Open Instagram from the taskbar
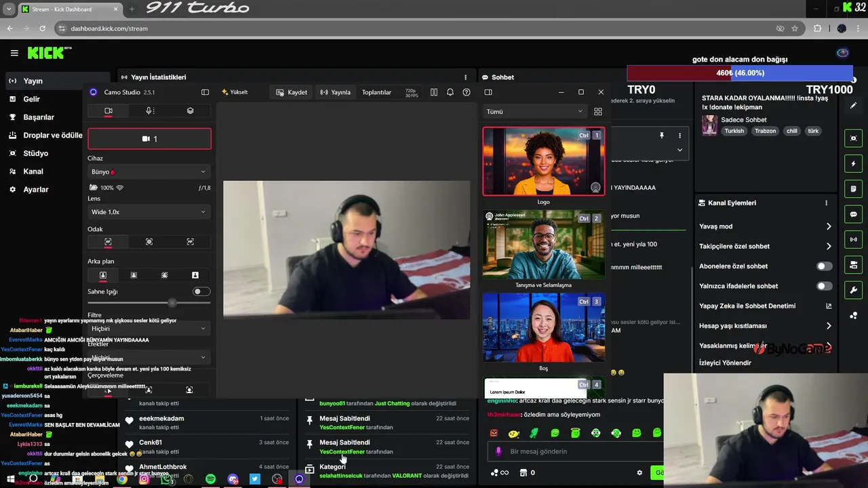 coord(144,479)
